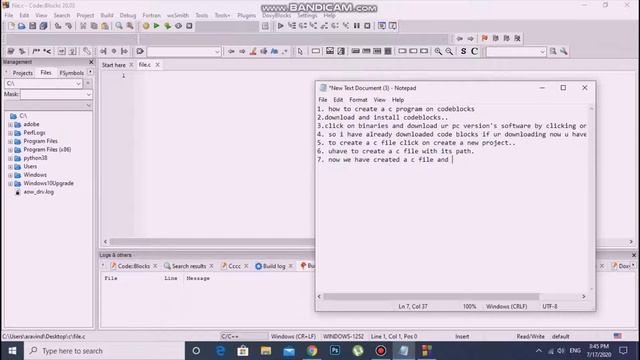Click the taskbar search box
Image resolution: width=640 pixels, height=360 pixels.
coord(104,351)
